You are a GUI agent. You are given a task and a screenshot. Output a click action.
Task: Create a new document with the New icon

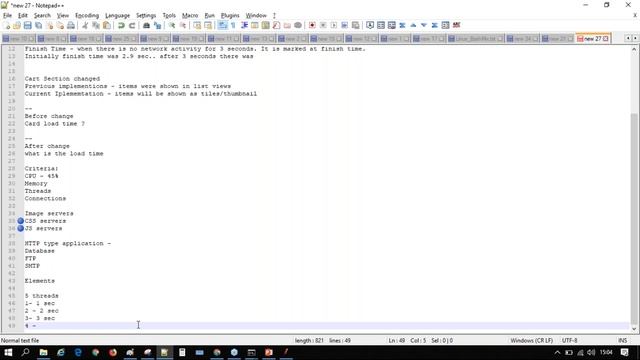pyautogui.click(x=6, y=25)
